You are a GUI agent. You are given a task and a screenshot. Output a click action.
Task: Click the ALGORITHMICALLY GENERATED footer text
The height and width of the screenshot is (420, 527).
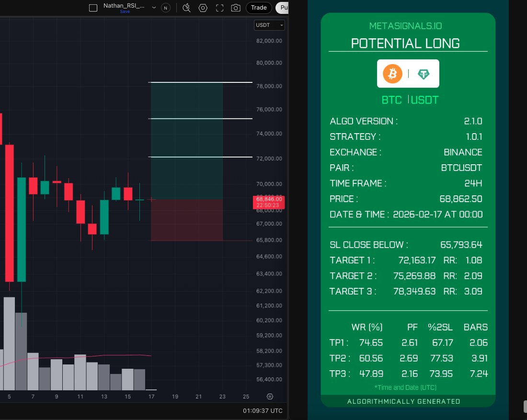[404, 401]
